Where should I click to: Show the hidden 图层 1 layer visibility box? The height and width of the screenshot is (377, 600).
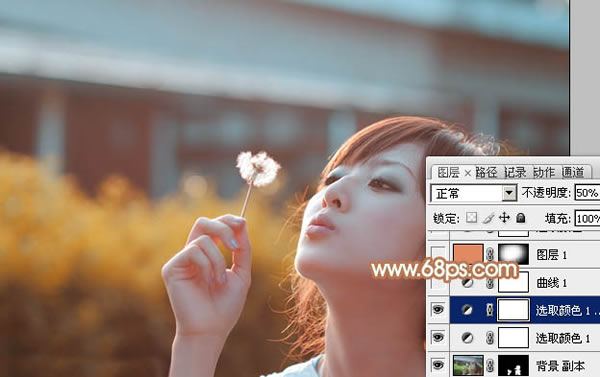pyautogui.click(x=438, y=254)
